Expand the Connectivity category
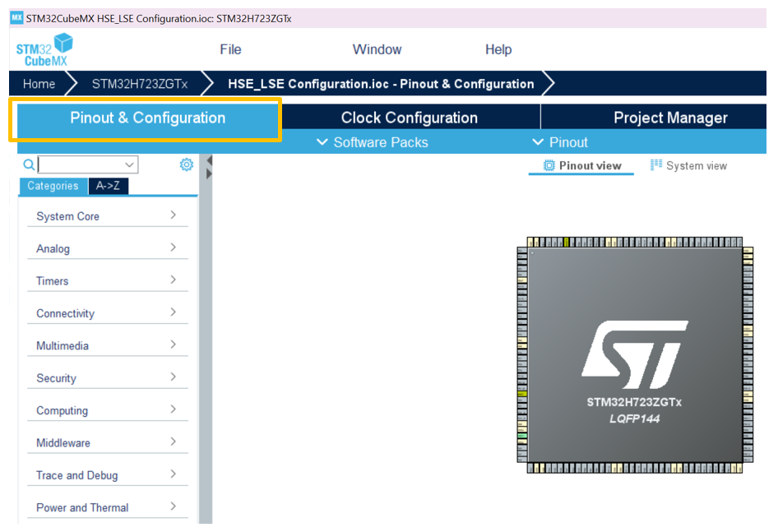The width and height of the screenshot is (778, 532). 108,313
